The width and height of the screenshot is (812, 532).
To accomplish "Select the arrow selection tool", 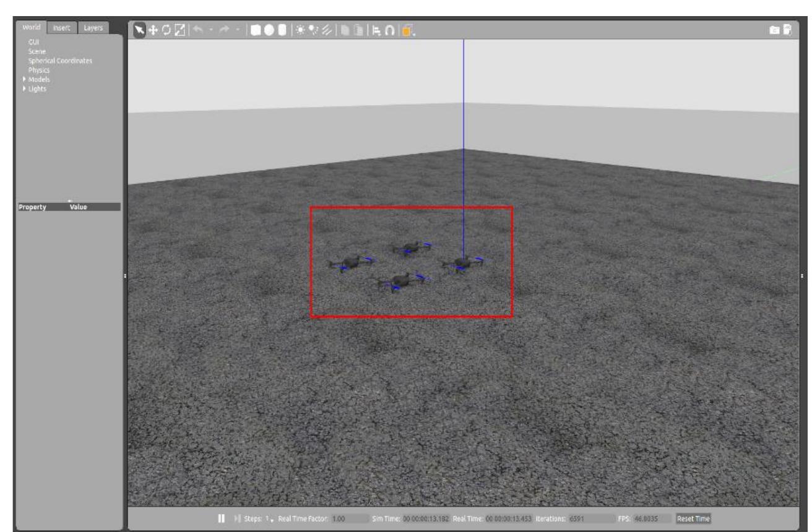I will (x=138, y=28).
